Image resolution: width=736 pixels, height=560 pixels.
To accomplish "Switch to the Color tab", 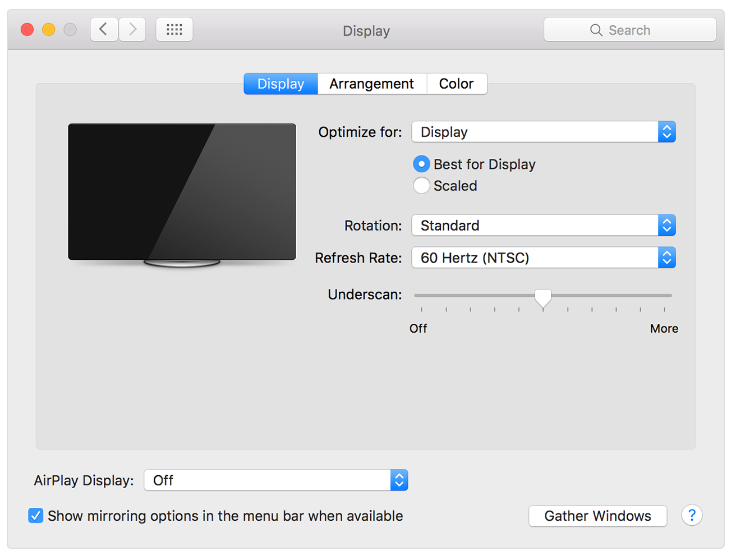I will pyautogui.click(x=456, y=84).
